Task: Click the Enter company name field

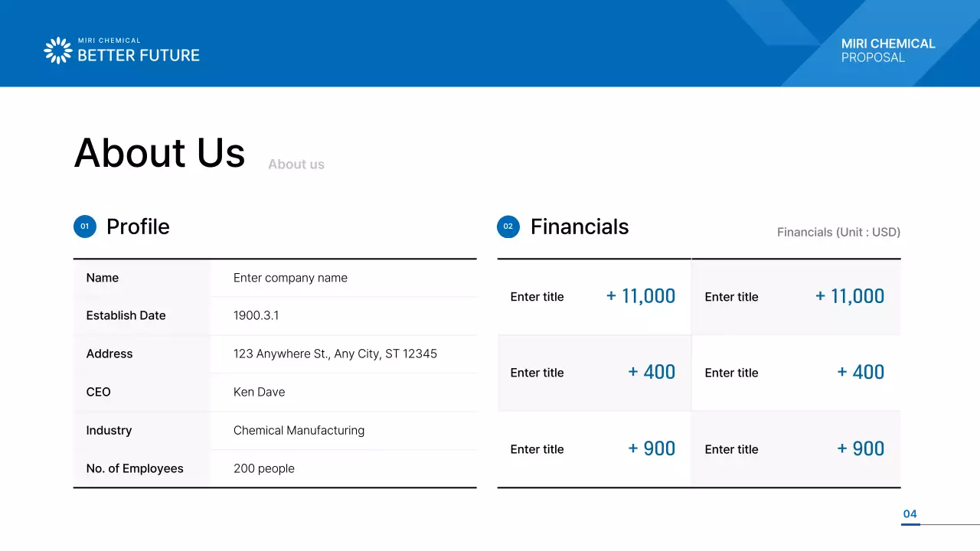Action: (x=290, y=278)
